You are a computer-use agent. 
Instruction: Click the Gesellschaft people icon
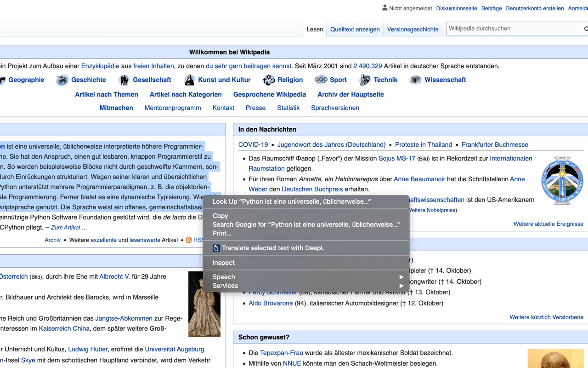pos(124,80)
